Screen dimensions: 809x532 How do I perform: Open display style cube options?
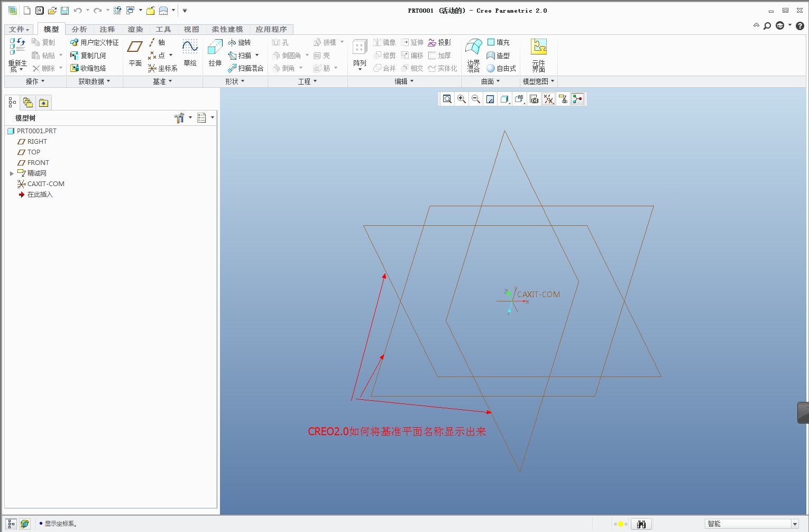505,99
